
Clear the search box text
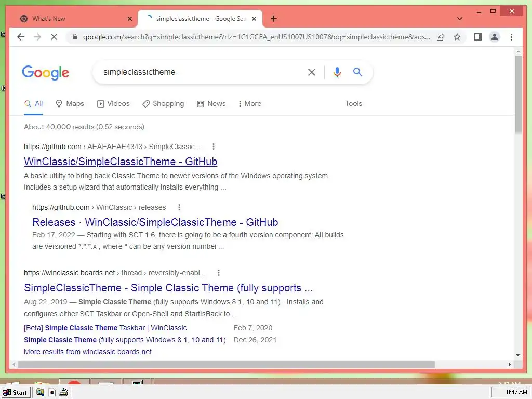(312, 72)
